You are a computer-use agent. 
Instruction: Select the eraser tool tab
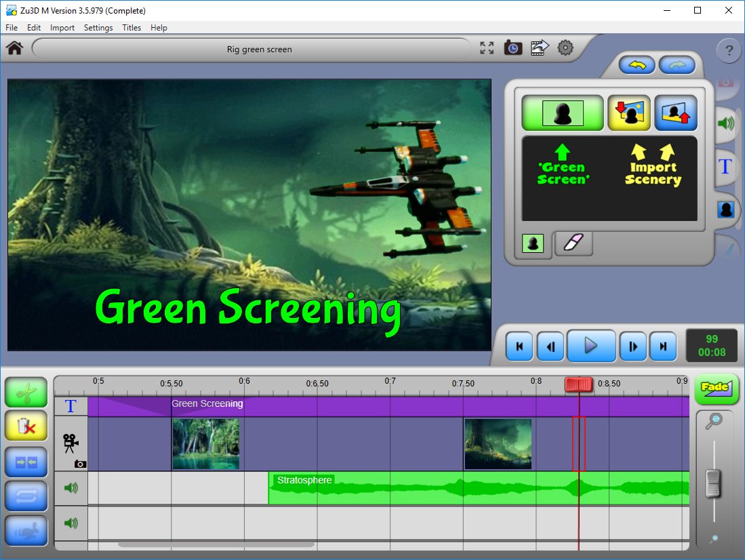pyautogui.click(x=573, y=243)
